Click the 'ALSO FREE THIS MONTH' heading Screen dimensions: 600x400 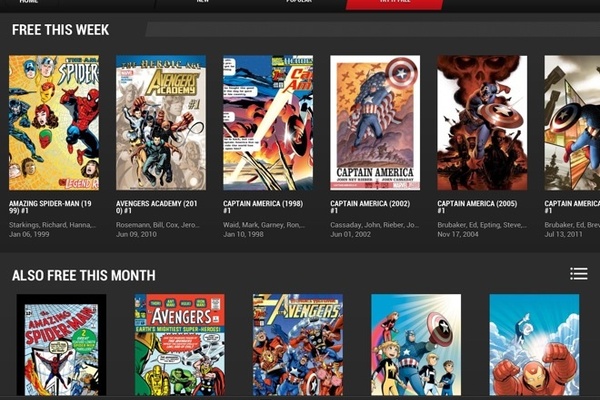pos(84,275)
